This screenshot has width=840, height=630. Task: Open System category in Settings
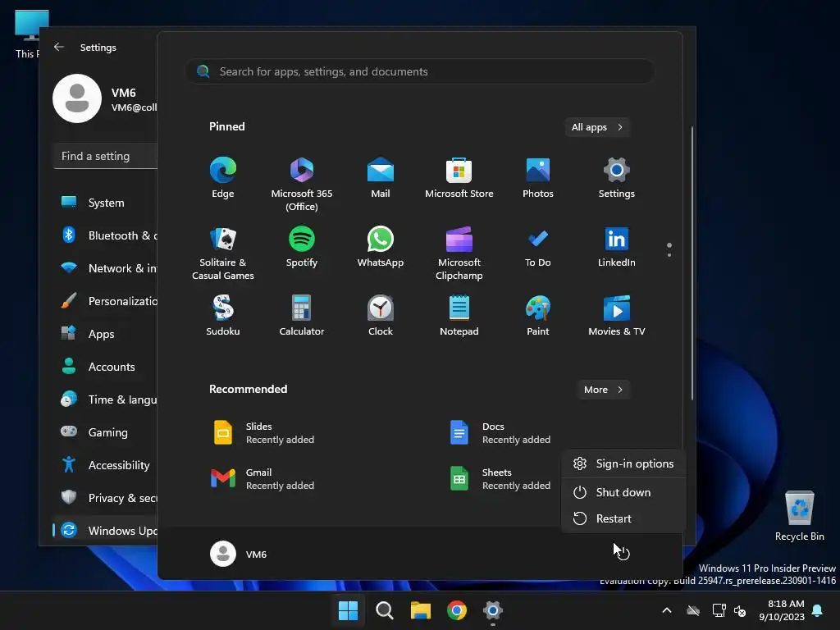point(106,203)
